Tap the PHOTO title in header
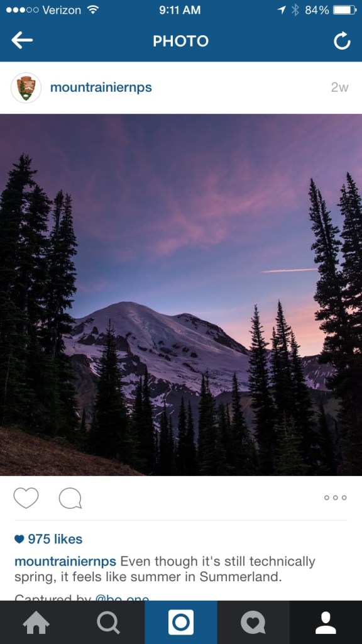 [180, 41]
